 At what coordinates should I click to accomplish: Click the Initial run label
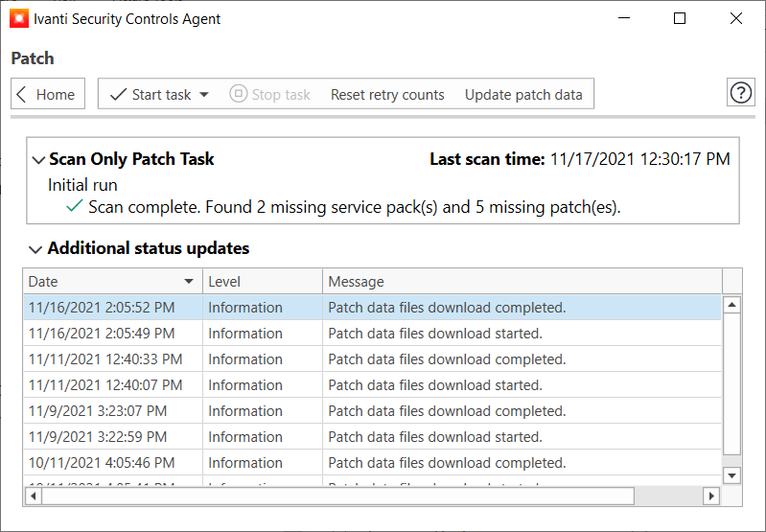click(x=82, y=185)
